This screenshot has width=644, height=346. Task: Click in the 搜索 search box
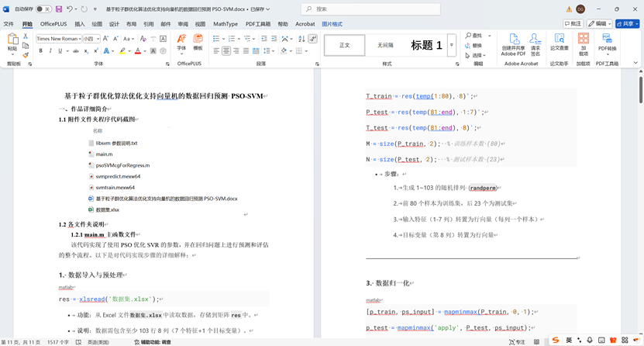click(x=370, y=9)
